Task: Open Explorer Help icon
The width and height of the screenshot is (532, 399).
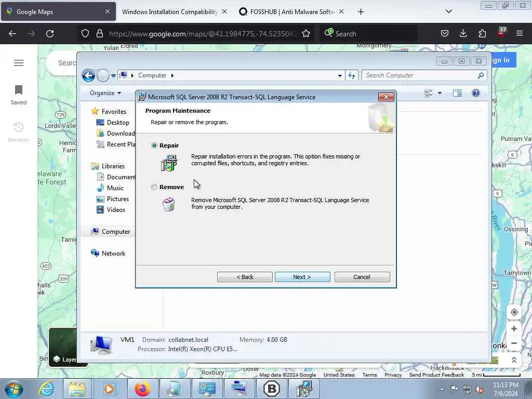Action: point(476,93)
